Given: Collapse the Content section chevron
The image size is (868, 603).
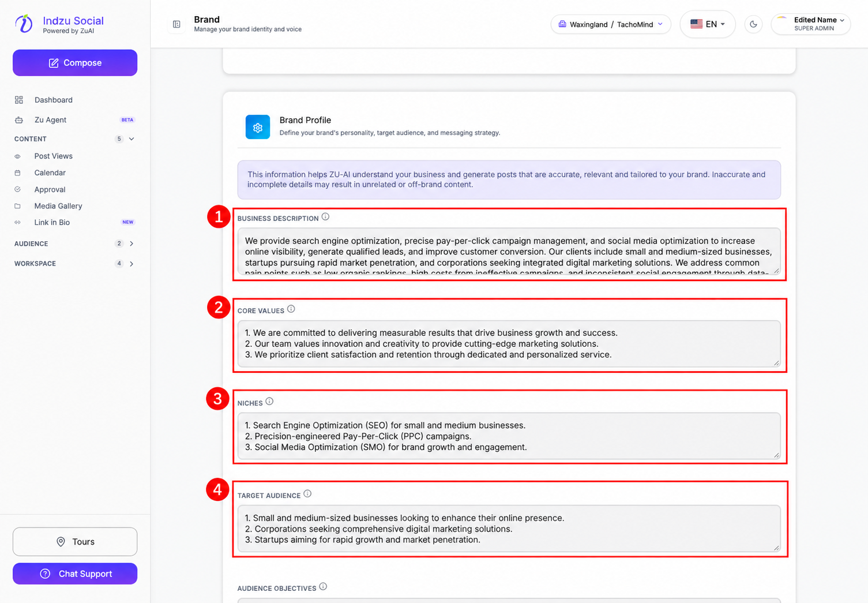Looking at the screenshot, I should pyautogui.click(x=131, y=139).
